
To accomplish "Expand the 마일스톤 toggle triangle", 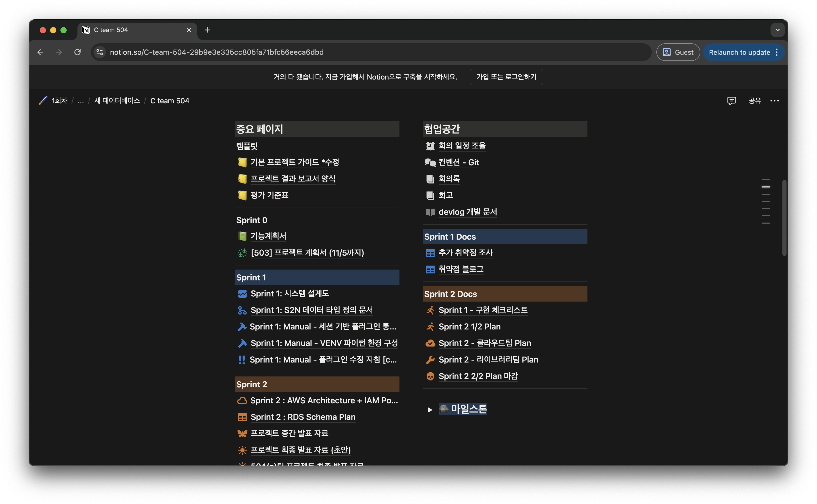I will [x=430, y=410].
